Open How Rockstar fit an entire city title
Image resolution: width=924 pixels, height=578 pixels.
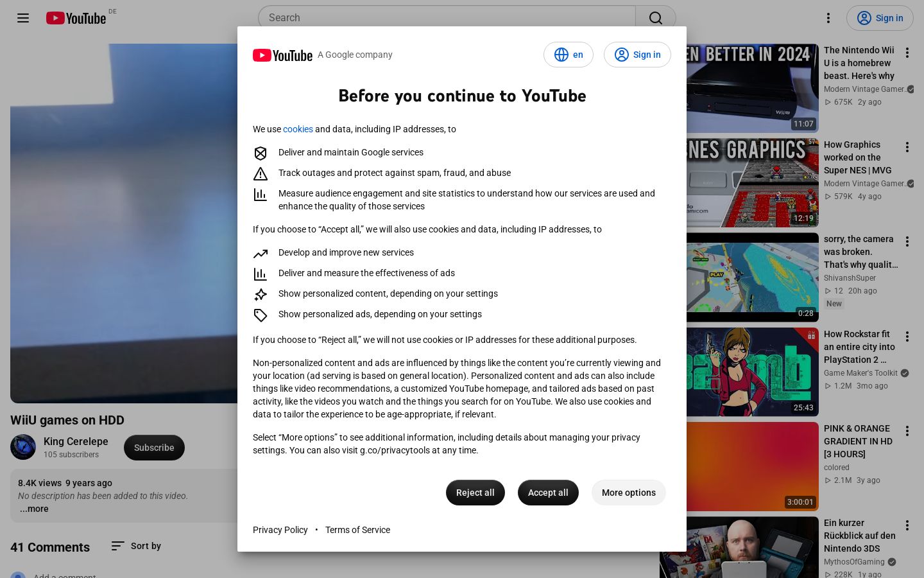coord(859,347)
